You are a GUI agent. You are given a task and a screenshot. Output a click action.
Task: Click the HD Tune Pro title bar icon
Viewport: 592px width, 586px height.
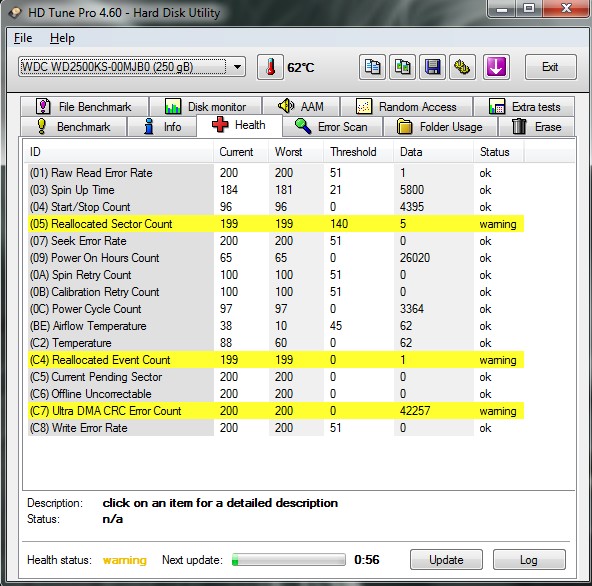tap(15, 13)
